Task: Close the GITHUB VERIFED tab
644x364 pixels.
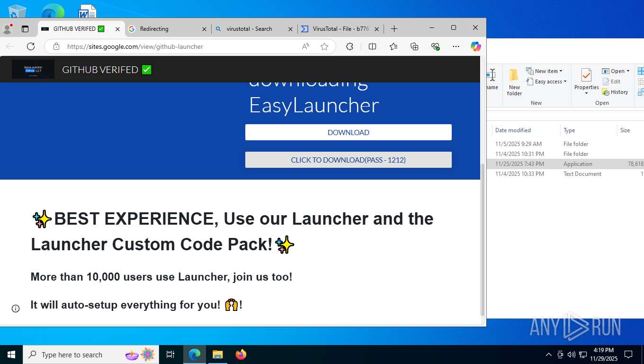Action: coord(117,29)
